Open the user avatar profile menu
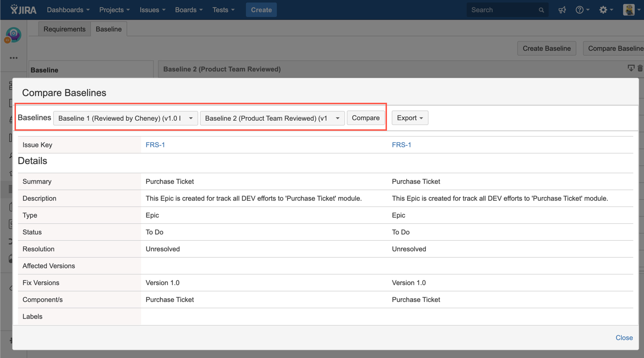The image size is (644, 358). (631, 10)
